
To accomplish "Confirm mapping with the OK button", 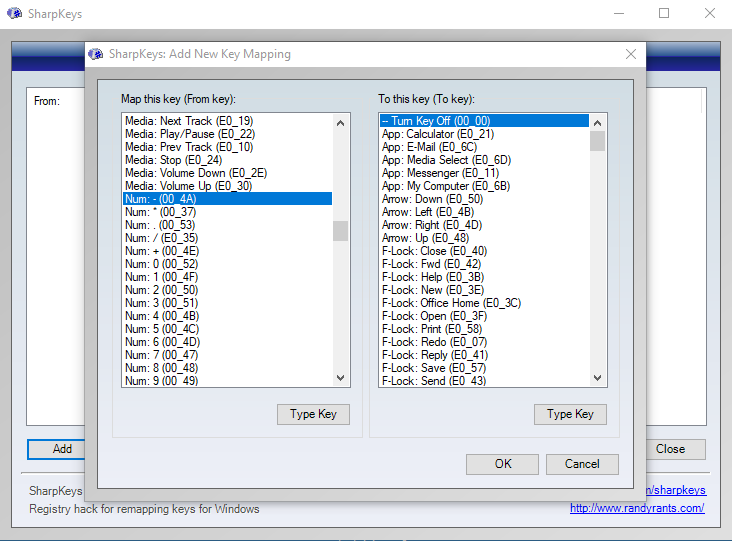I will click(502, 464).
